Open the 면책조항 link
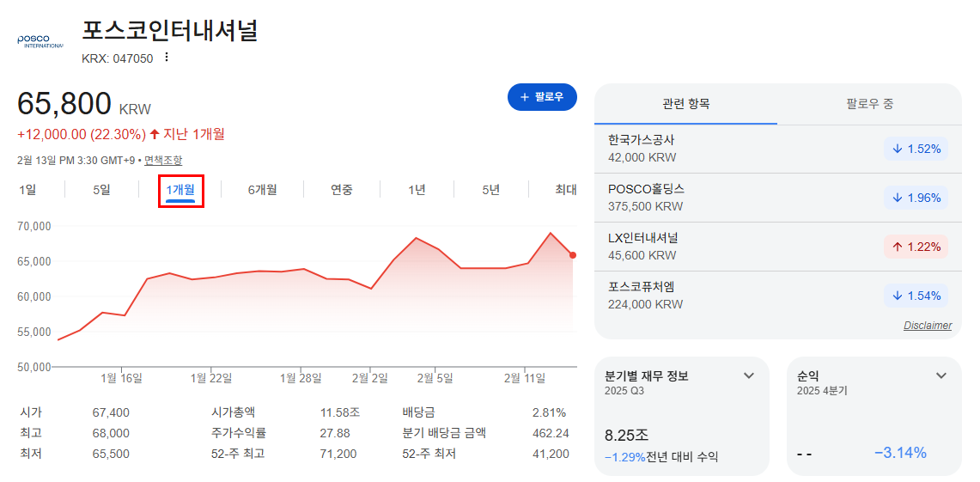Viewport: 980px width, 482px height. [163, 160]
